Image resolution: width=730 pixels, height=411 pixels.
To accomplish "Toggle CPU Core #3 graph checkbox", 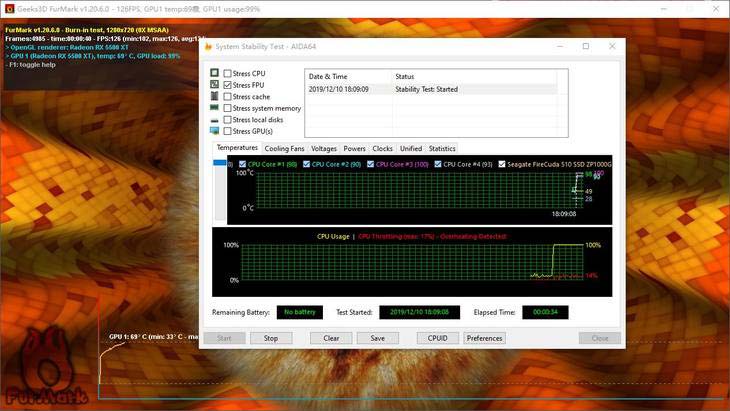I will [371, 164].
